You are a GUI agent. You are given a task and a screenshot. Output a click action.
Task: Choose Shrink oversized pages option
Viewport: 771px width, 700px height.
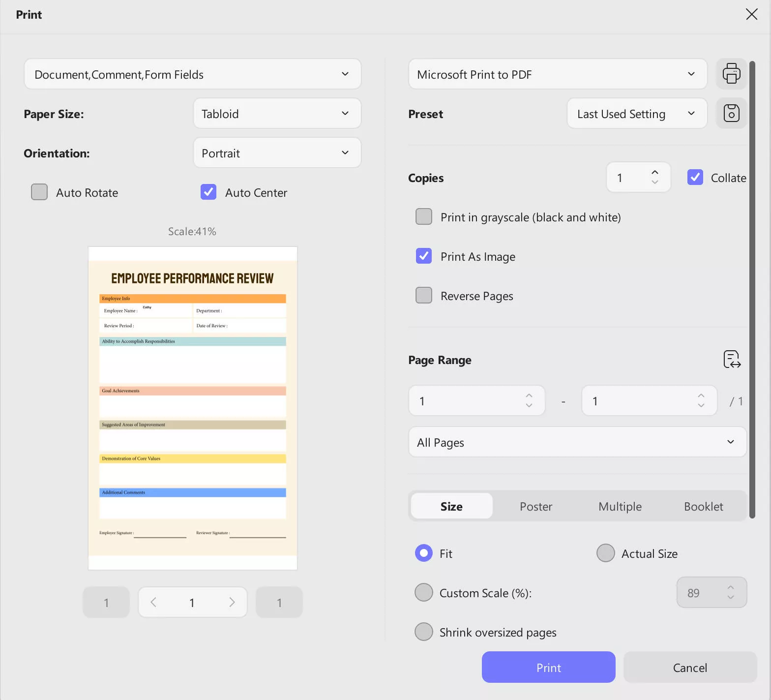[x=424, y=632]
